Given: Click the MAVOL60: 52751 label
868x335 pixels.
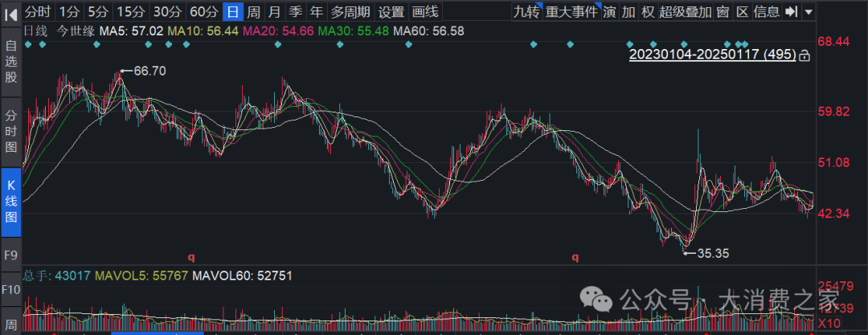Looking at the screenshot, I should point(242,276).
